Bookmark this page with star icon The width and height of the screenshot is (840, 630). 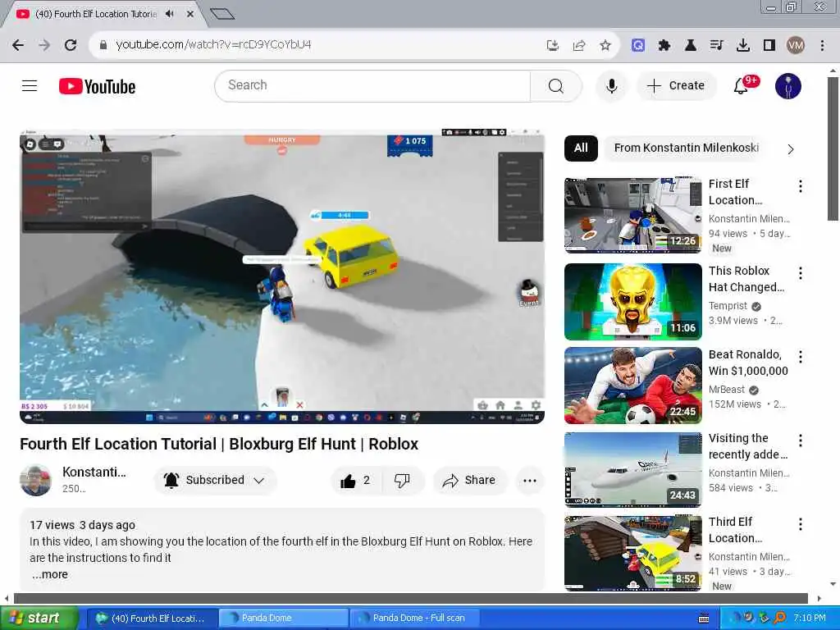tap(605, 45)
